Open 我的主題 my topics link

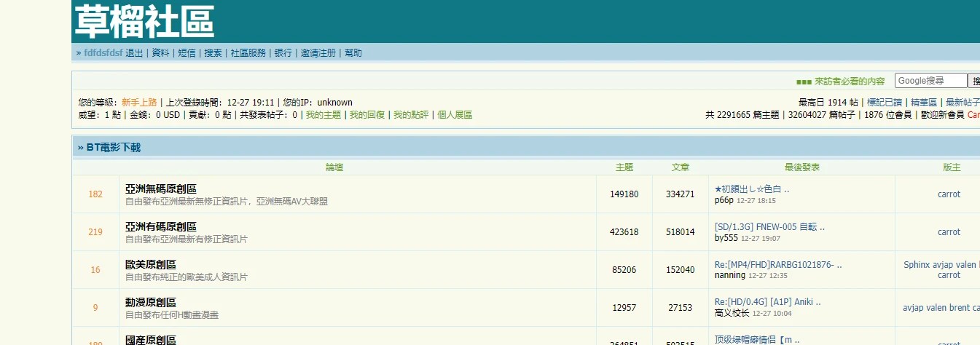323,115
